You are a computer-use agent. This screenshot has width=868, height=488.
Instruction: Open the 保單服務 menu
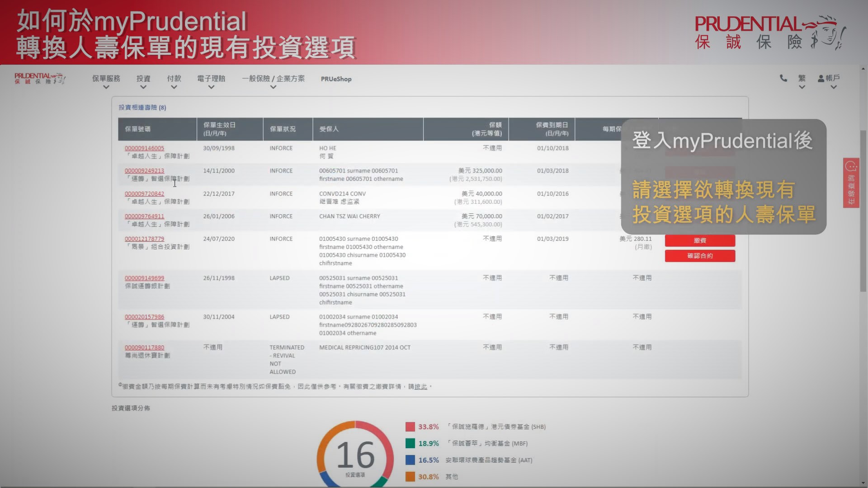(106, 79)
